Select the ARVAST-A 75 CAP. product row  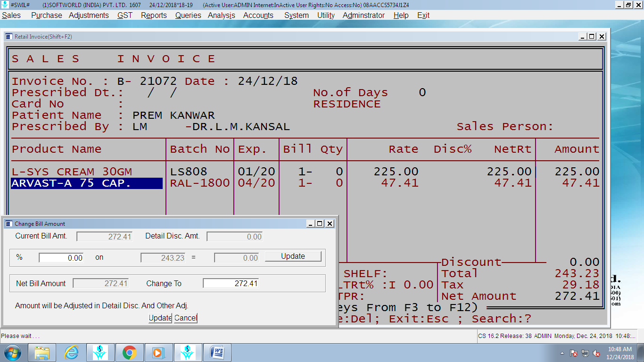tap(87, 183)
